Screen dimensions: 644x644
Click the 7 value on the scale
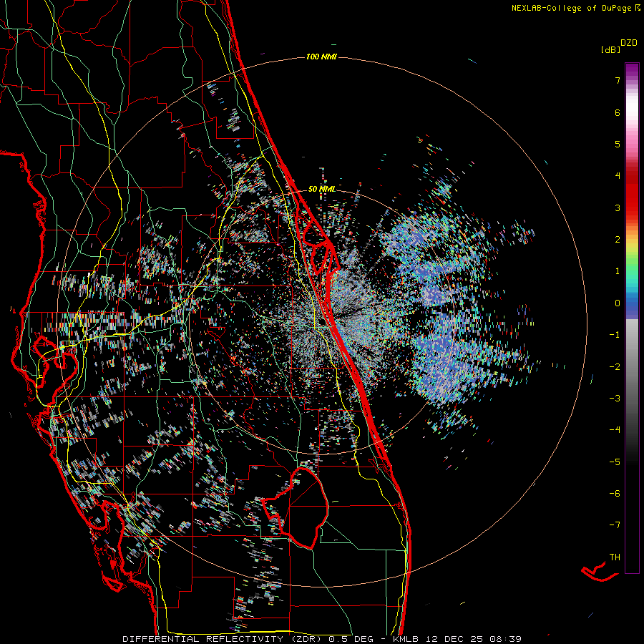pos(618,80)
